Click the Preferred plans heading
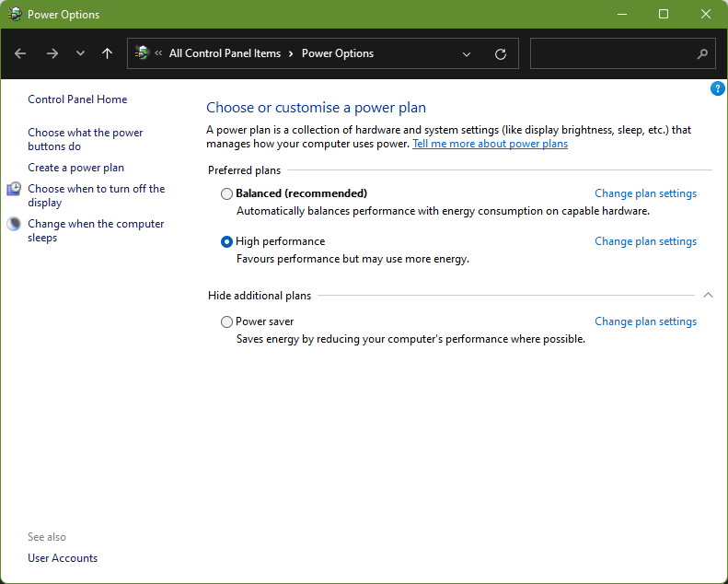The width and height of the screenshot is (728, 584). (x=244, y=170)
